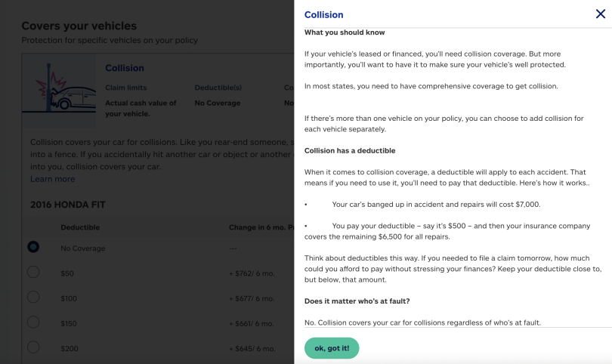
Task: Click the Deductible column header in table
Action: point(80,227)
